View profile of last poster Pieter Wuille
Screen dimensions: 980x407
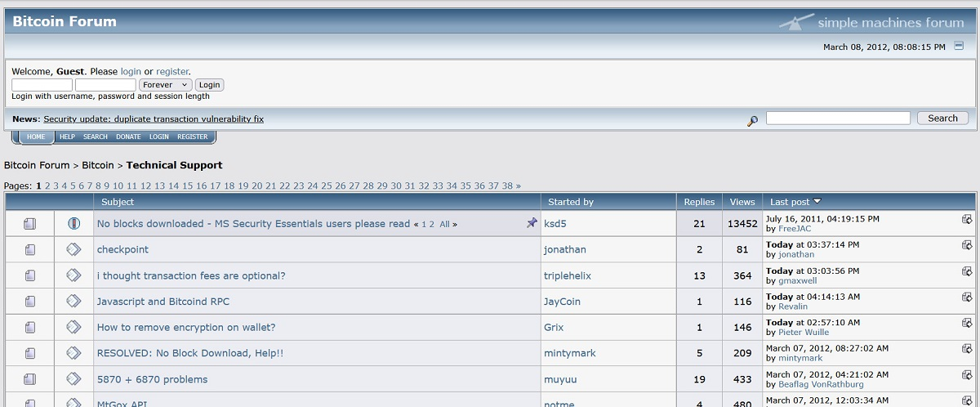tap(804, 333)
